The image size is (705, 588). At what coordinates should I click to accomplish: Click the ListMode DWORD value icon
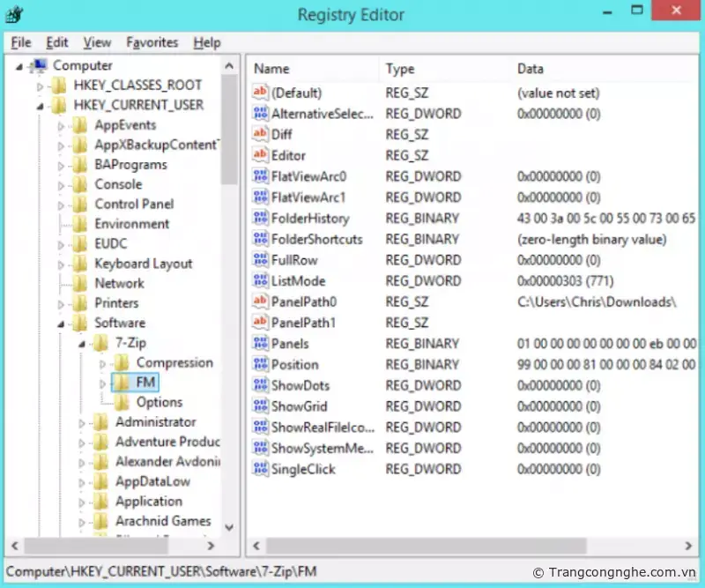point(260,281)
